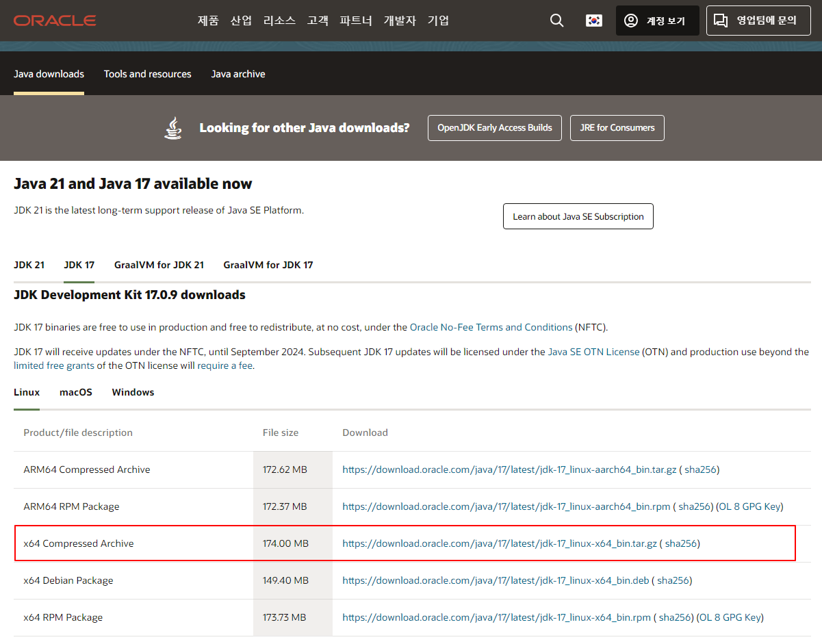The height and width of the screenshot is (644, 822).
Task: Open OL 8 GPG Key for x64 RPM
Action: pyautogui.click(x=730, y=617)
